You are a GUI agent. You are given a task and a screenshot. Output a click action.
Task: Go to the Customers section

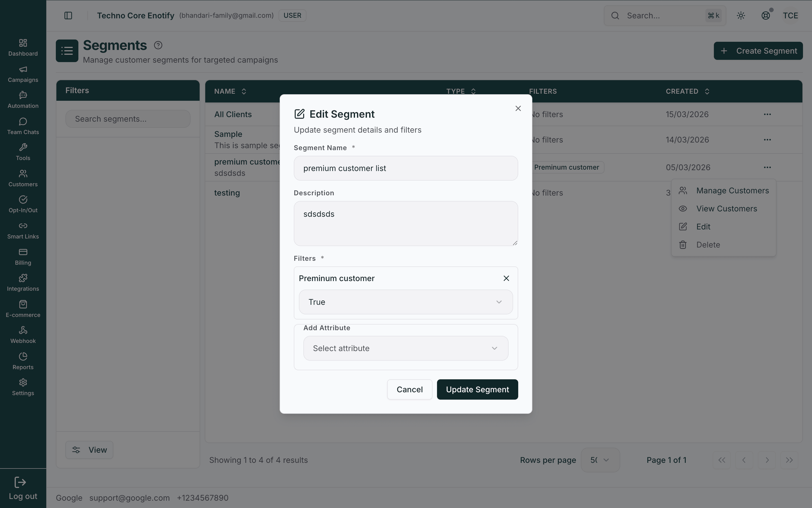[x=23, y=178]
